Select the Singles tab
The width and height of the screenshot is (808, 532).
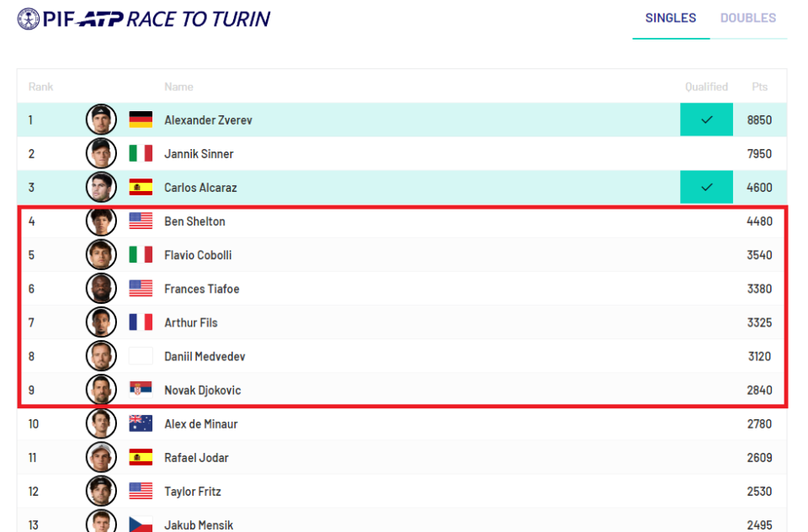[671, 18]
